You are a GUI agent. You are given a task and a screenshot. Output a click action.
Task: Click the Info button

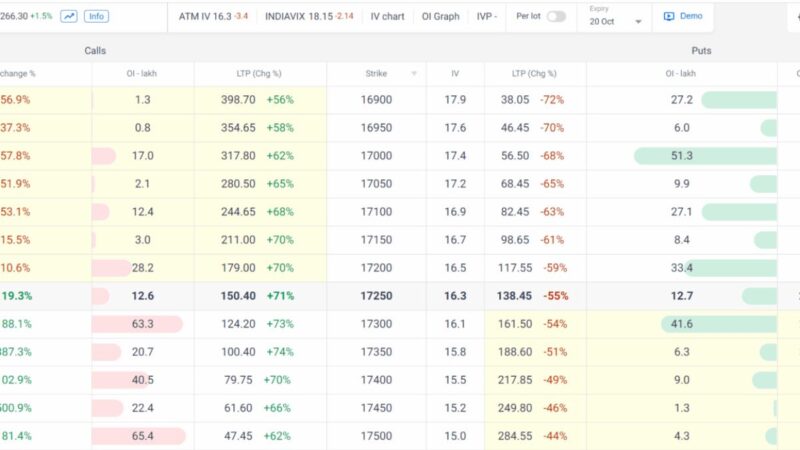pyautogui.click(x=96, y=16)
